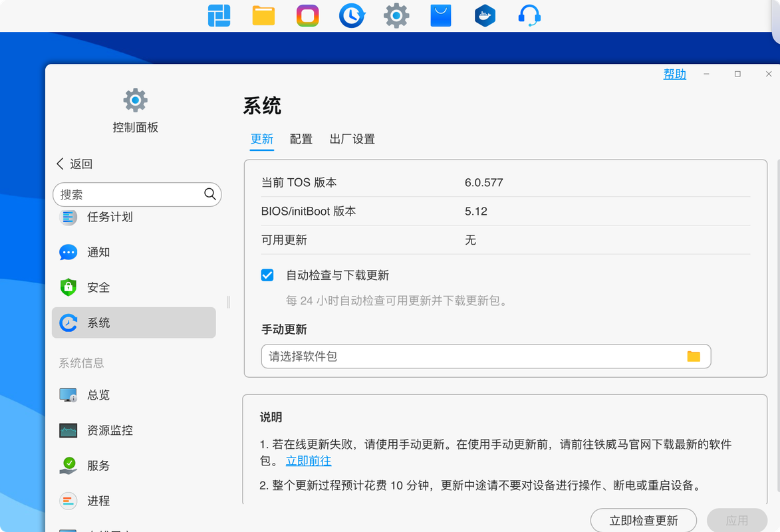Click the System (系统) refresh icon

coord(68,323)
